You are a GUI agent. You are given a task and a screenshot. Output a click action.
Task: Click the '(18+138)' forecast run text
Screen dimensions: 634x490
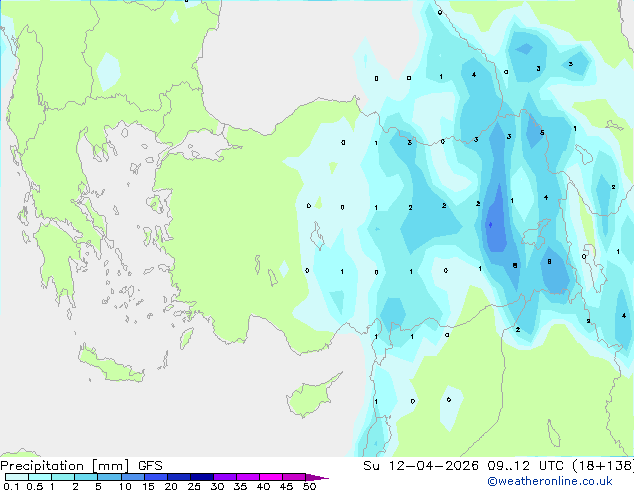tap(603, 466)
